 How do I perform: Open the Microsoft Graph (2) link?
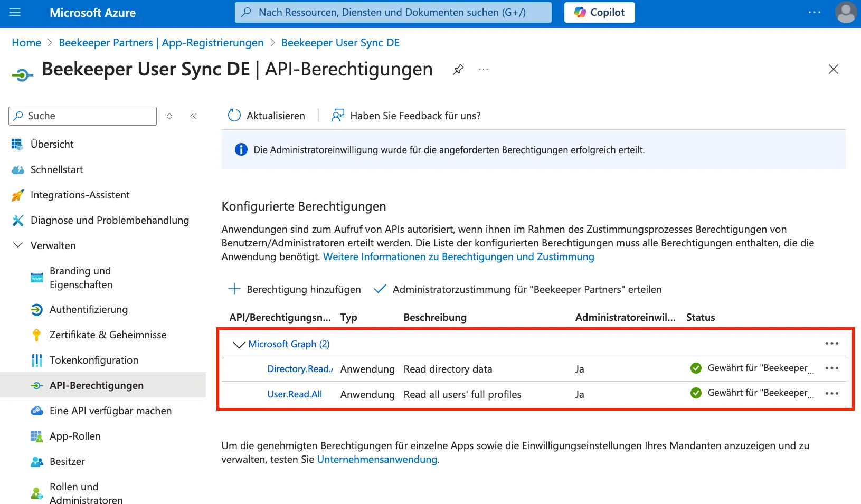click(289, 344)
